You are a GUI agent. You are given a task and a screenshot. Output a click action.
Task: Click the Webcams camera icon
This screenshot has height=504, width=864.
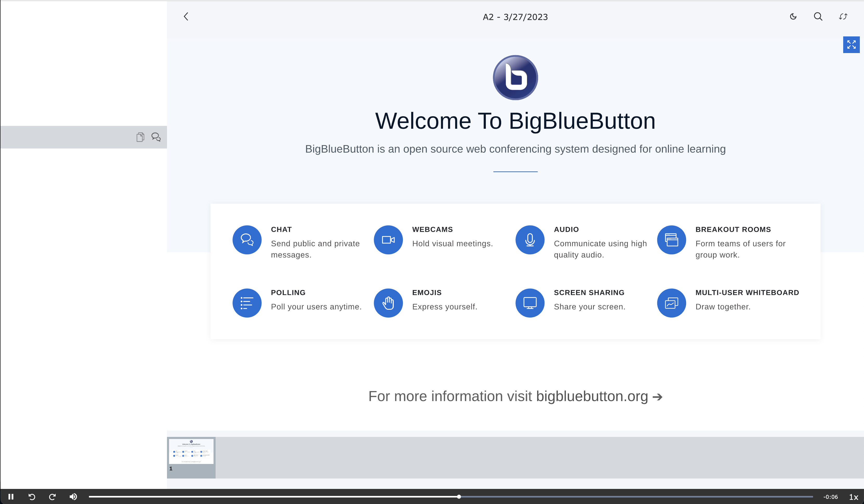point(388,240)
